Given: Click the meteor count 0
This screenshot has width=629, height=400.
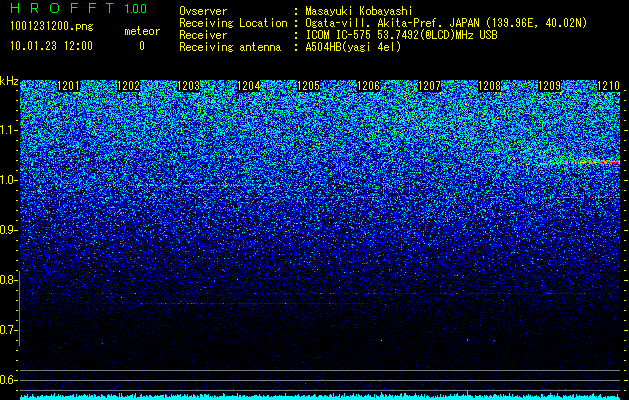Looking at the screenshot, I should [x=142, y=46].
